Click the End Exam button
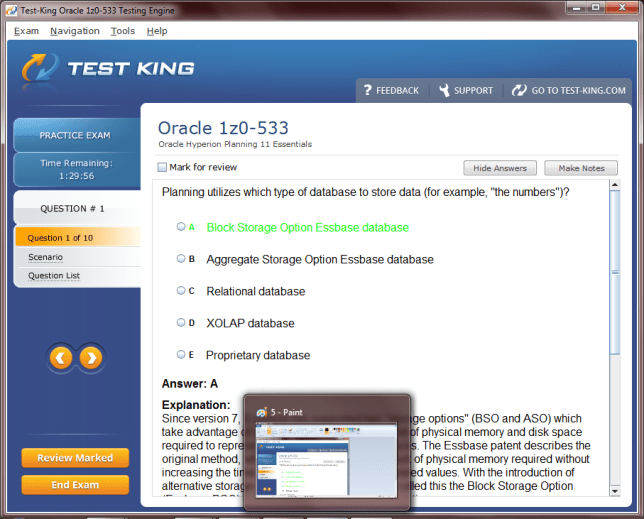 (75, 485)
